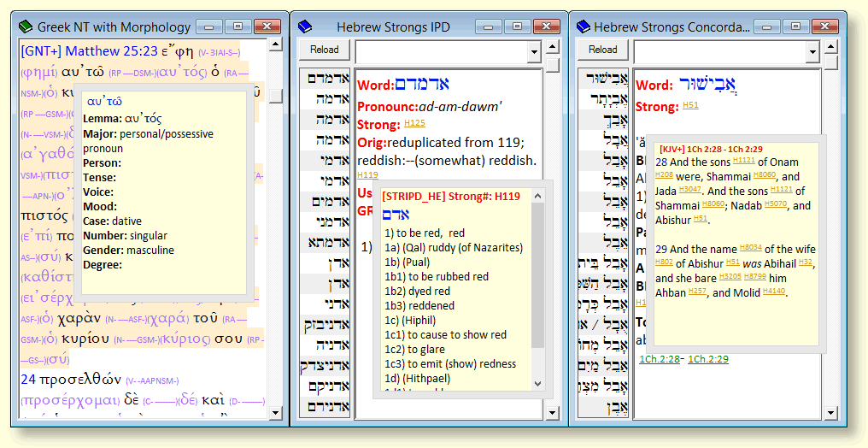Click the Hebrew Strongs Concordance book icon
This screenshot has height=448, width=868.
click(583, 27)
